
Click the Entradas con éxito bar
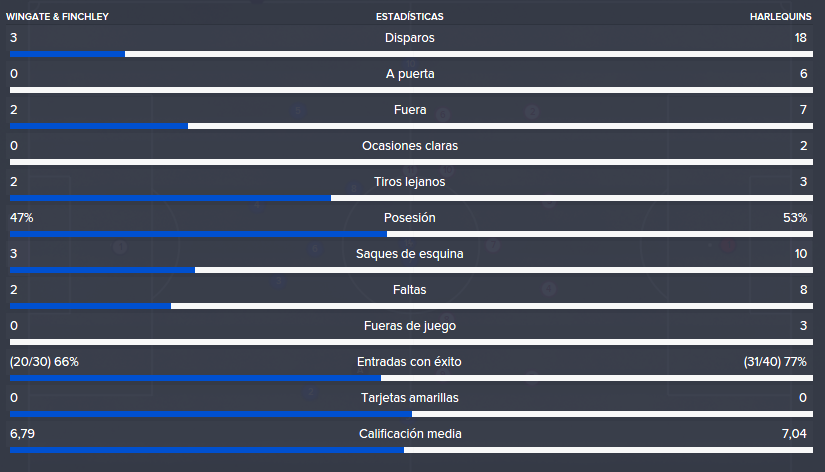[411, 378]
